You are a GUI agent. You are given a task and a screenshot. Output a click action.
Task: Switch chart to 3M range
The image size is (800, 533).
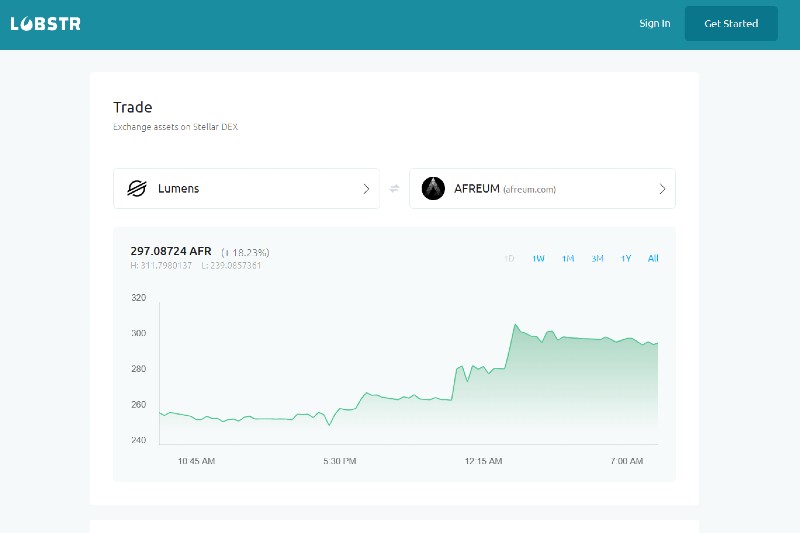coord(597,259)
